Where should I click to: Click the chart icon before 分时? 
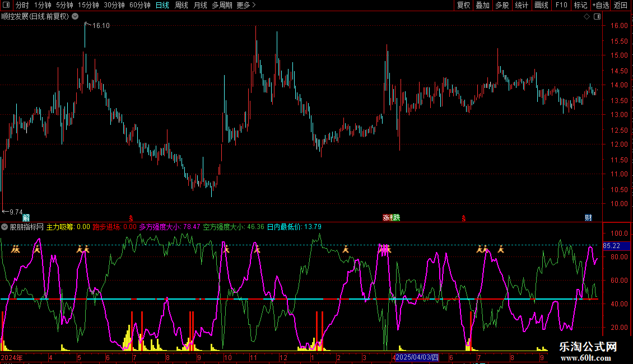(7, 5)
